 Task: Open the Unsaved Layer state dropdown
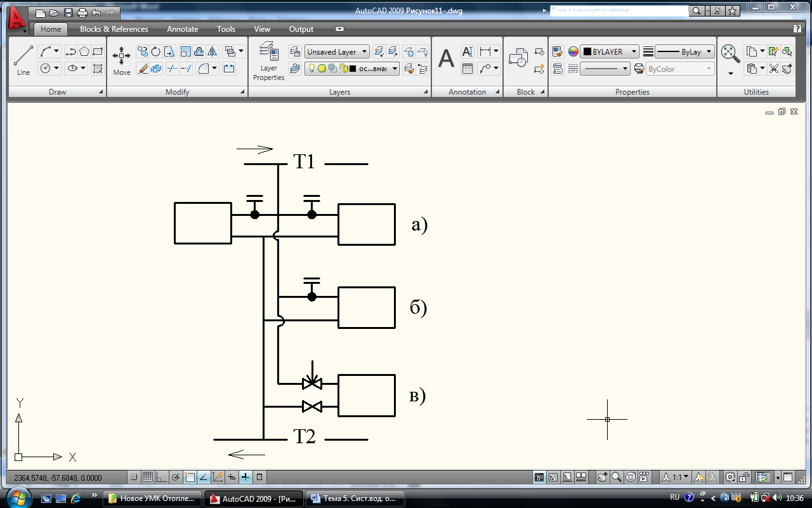[x=337, y=52]
